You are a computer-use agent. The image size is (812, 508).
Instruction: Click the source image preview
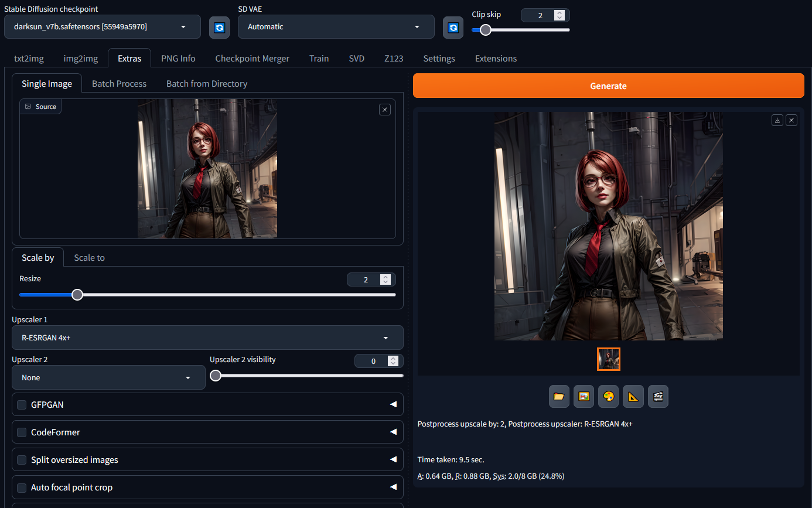[207, 169]
